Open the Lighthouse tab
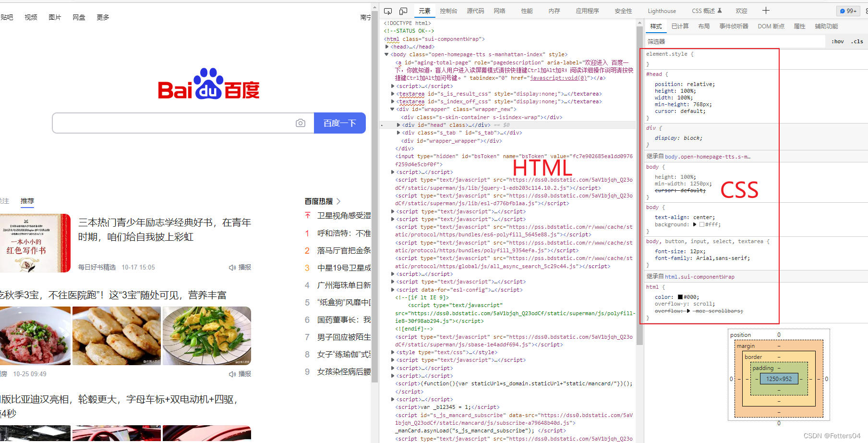The width and height of the screenshot is (868, 443). pyautogui.click(x=662, y=11)
